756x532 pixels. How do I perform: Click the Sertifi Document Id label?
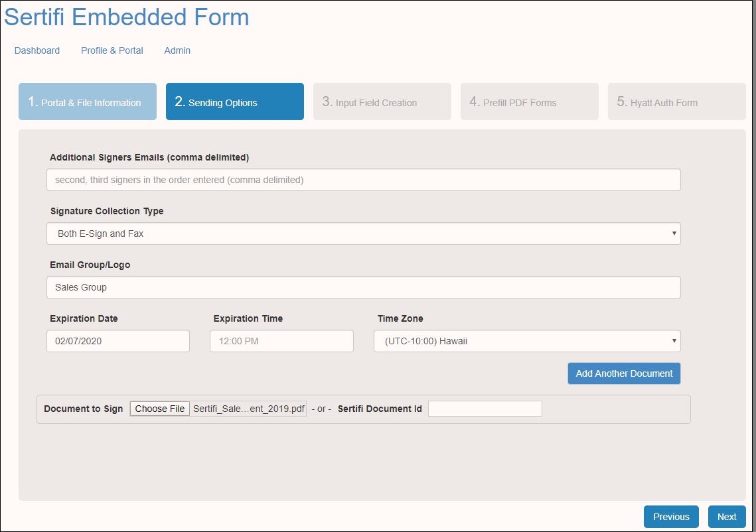point(380,409)
